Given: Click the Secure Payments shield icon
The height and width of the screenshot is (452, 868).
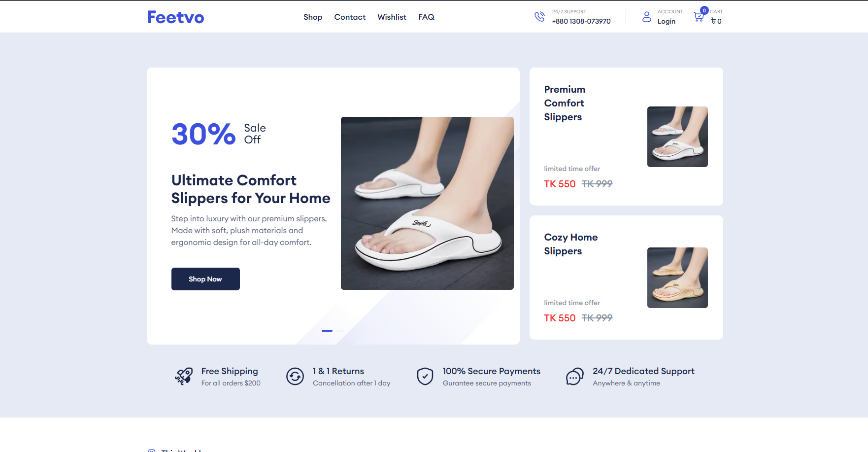Looking at the screenshot, I should [x=425, y=377].
